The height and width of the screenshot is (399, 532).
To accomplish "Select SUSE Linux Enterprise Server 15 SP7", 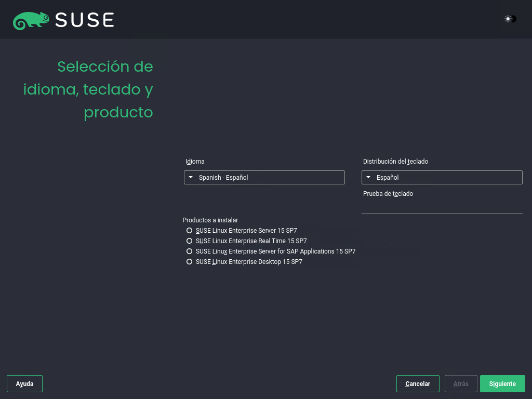I will coord(242,230).
